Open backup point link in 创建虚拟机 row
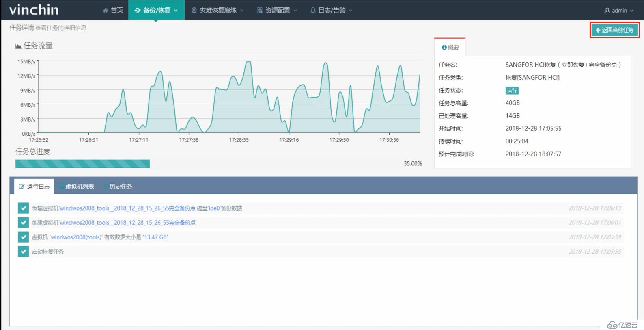Screen dimensions: 644x330 point(128,223)
